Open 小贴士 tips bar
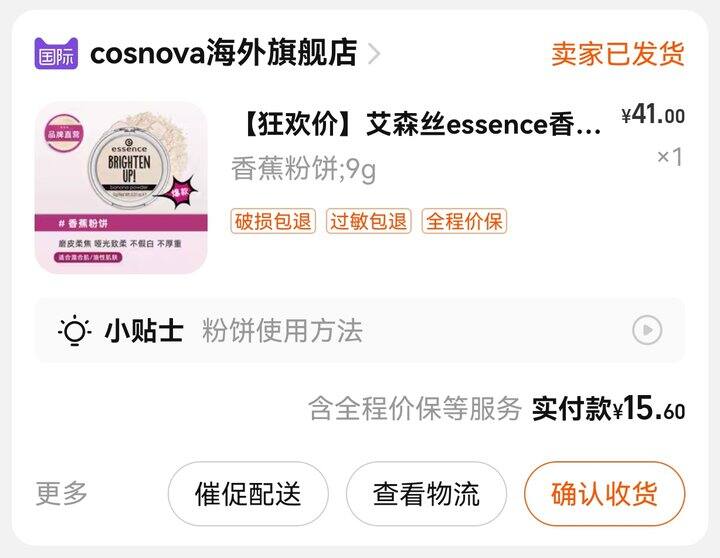 (x=360, y=330)
